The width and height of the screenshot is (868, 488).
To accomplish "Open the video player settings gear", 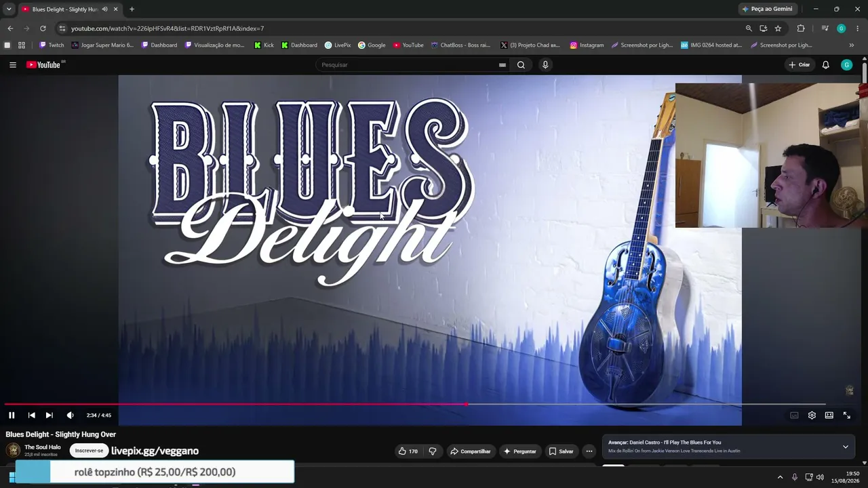I will [812, 415].
